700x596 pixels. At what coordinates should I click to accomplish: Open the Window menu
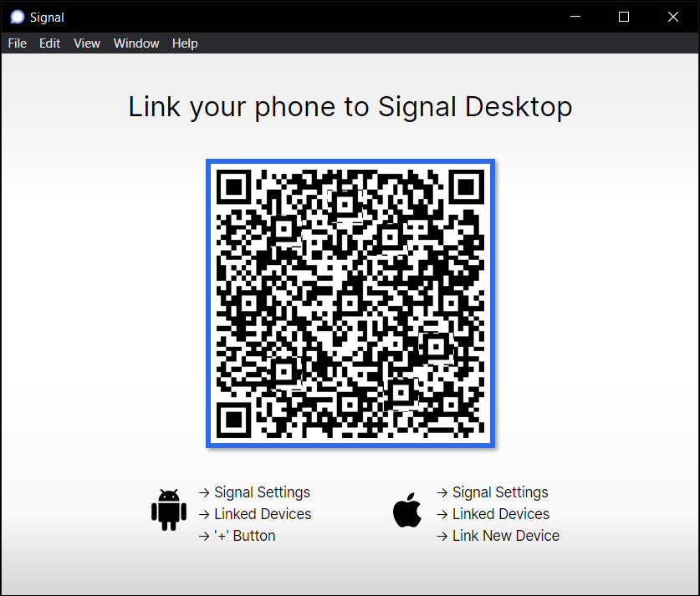(136, 43)
